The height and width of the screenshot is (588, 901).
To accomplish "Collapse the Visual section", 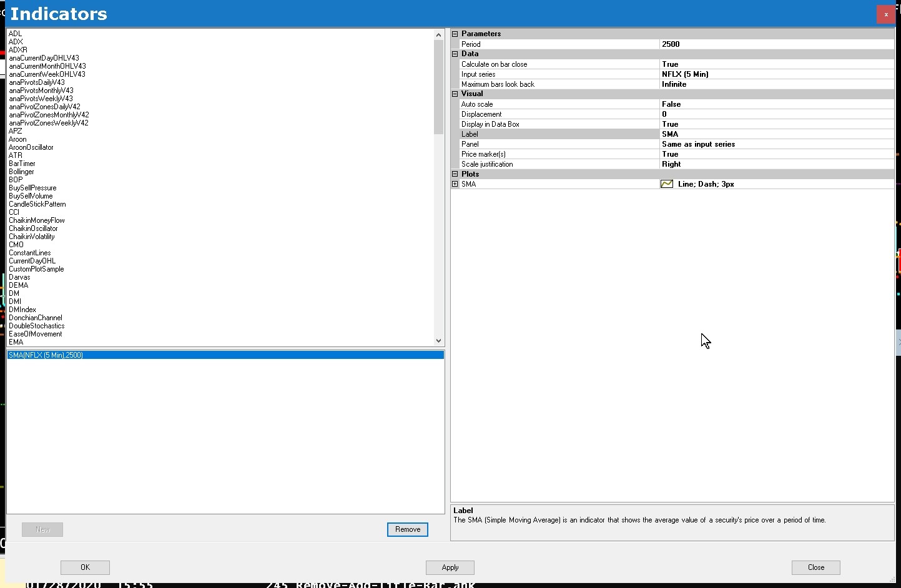I will click(455, 94).
